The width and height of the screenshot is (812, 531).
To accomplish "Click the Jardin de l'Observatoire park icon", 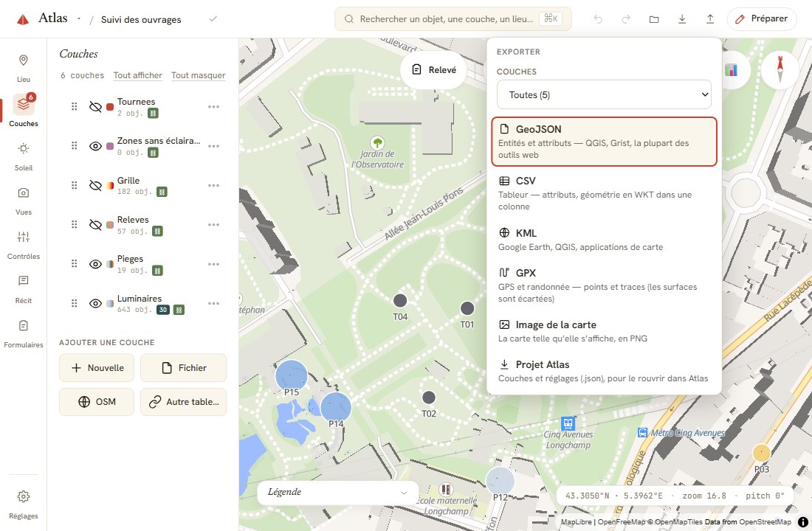I will pyautogui.click(x=377, y=142).
